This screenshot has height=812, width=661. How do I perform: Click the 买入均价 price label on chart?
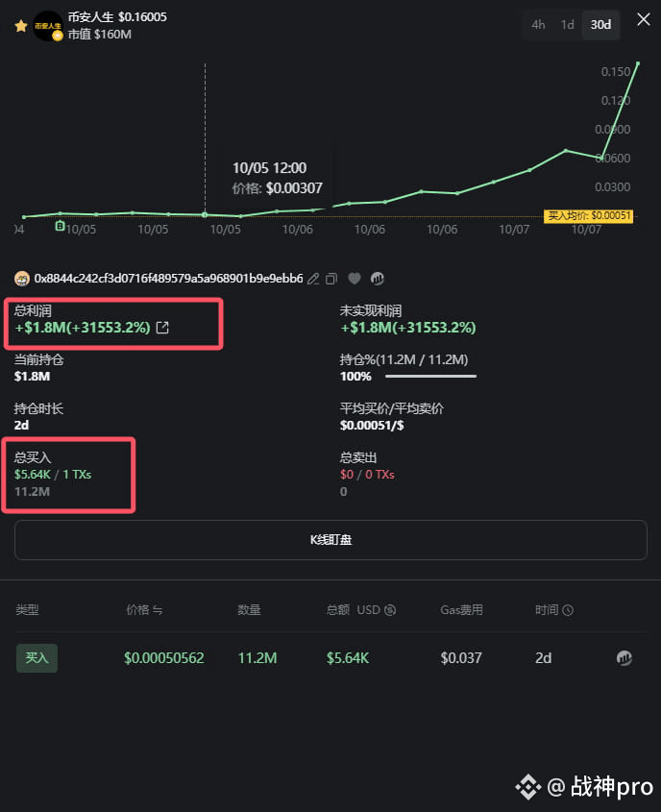[588, 216]
